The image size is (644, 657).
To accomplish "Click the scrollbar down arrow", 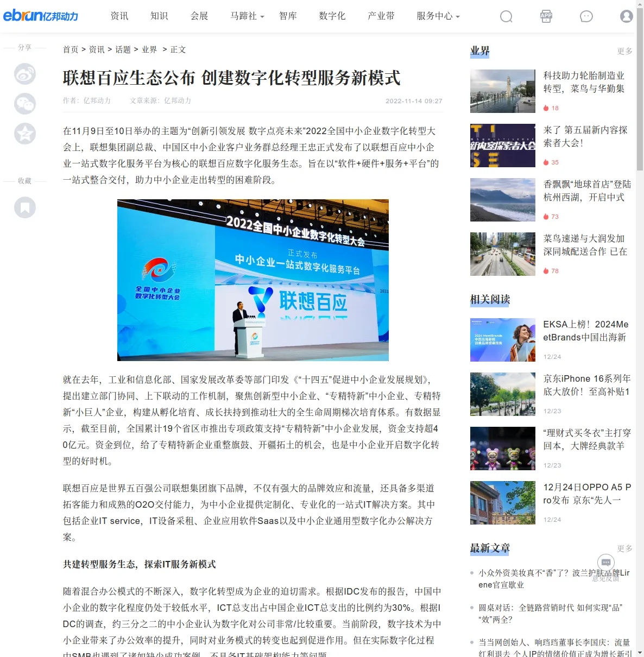I will (640, 652).
